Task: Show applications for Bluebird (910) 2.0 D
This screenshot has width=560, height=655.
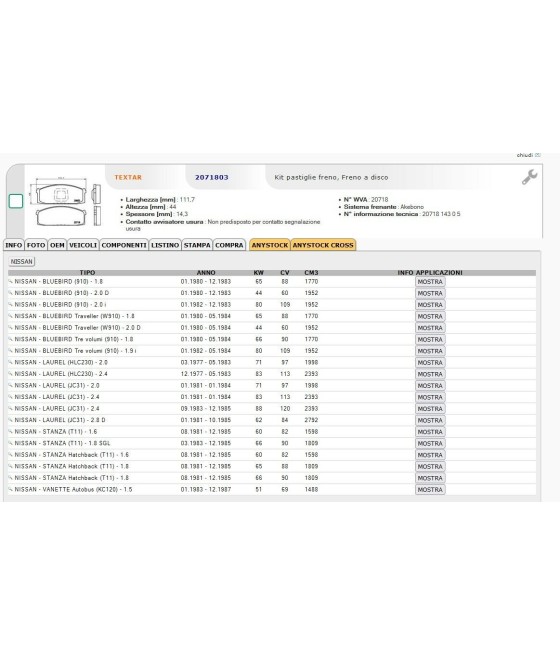Action: [430, 293]
